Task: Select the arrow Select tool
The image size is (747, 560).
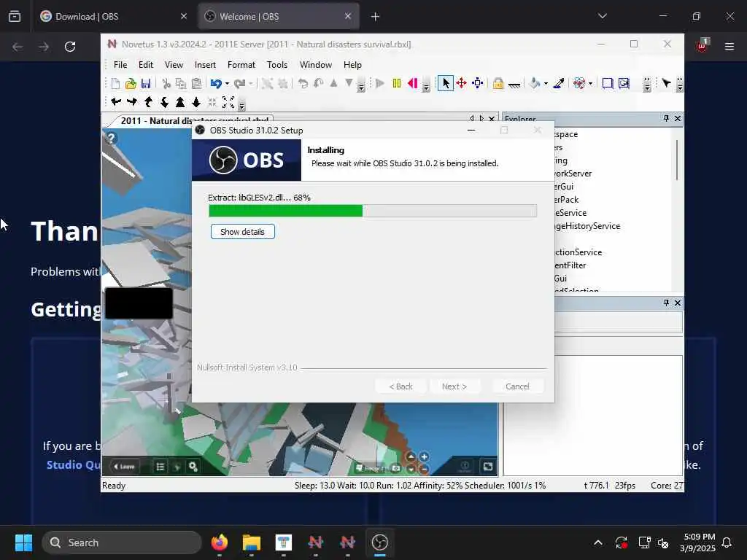Action: 446,84
